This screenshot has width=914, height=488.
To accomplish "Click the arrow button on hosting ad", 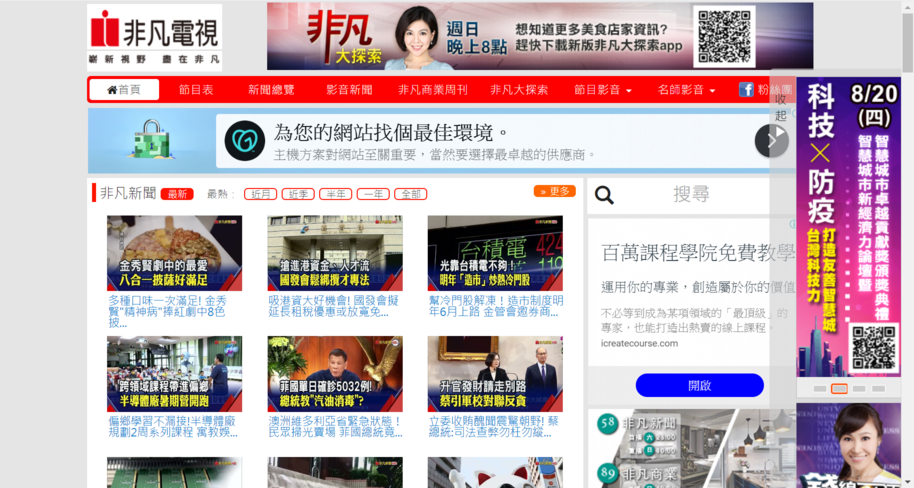I will click(771, 141).
